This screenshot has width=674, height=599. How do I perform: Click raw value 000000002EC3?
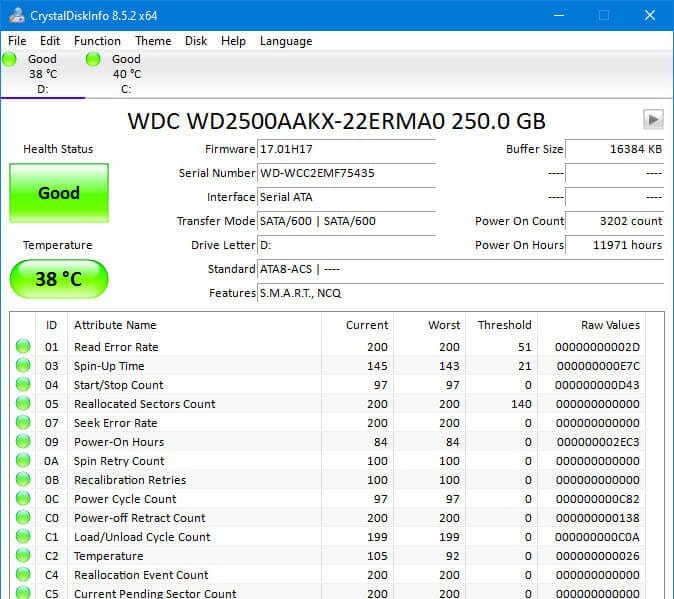[598, 442]
